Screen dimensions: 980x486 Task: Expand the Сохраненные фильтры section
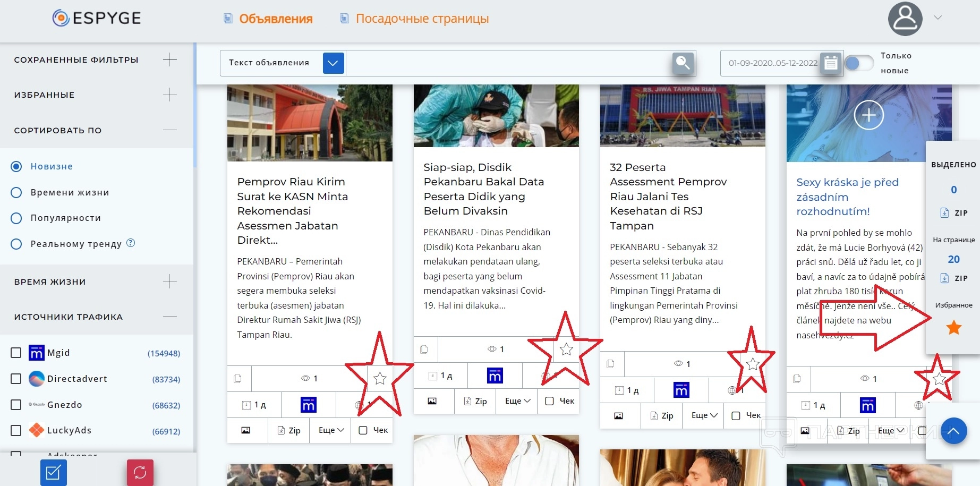pos(170,59)
